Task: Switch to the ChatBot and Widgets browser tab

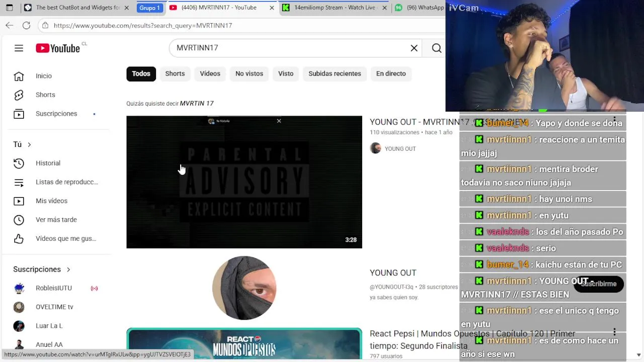Action: pyautogui.click(x=76, y=8)
